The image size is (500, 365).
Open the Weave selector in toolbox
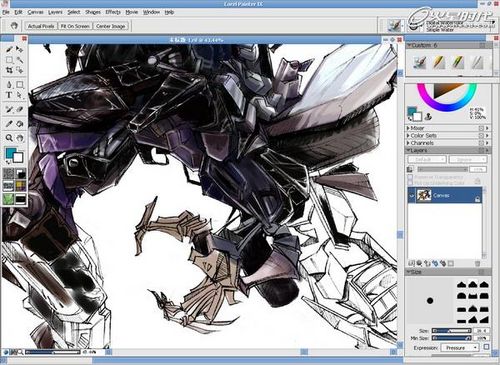pyautogui.click(x=20, y=186)
